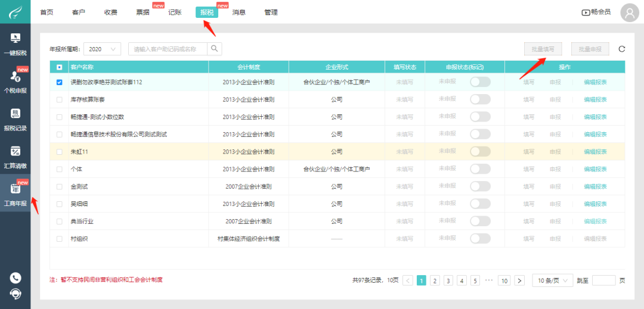The height and width of the screenshot is (309, 644).
Task: Click the 畅捷通信息技术股份有限公司测试测试 customer name
Action: point(119,135)
